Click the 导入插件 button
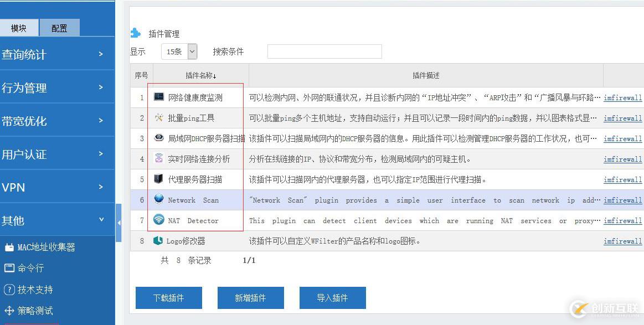 point(333,298)
